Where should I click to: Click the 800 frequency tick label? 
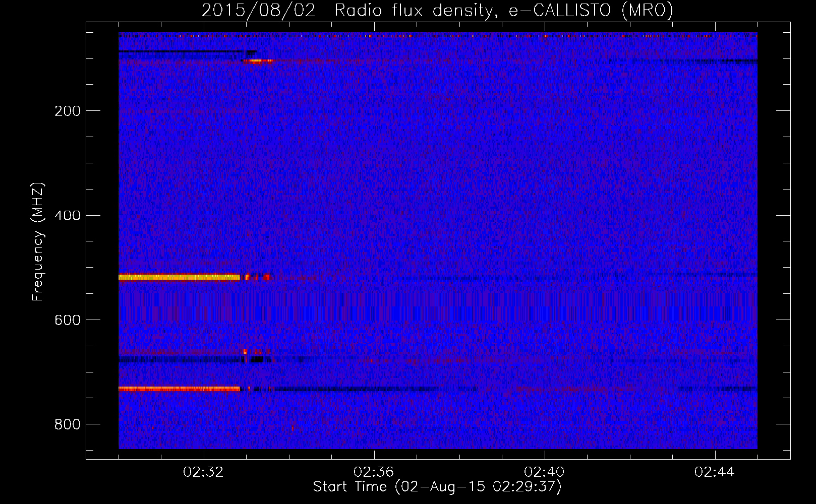point(68,424)
